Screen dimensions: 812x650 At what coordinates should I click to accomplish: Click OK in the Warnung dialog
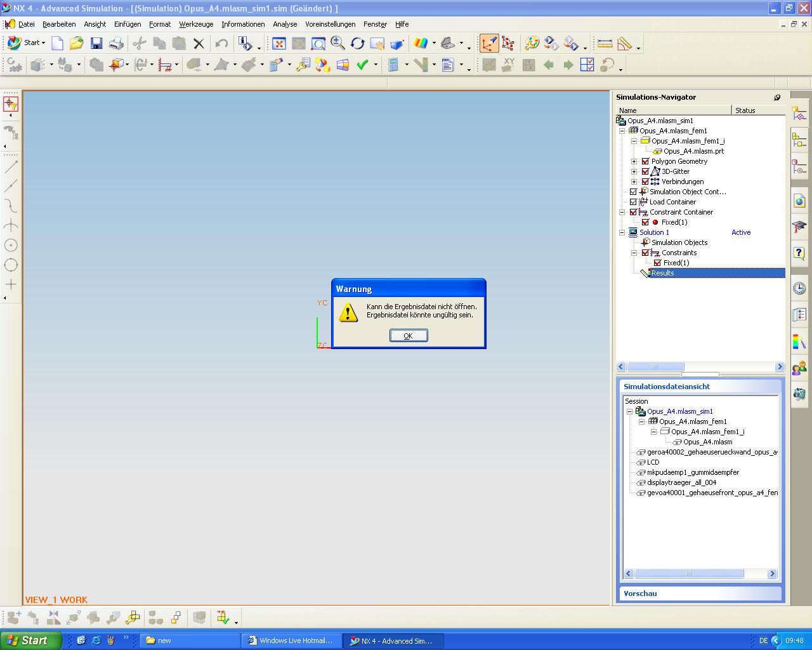coord(409,336)
